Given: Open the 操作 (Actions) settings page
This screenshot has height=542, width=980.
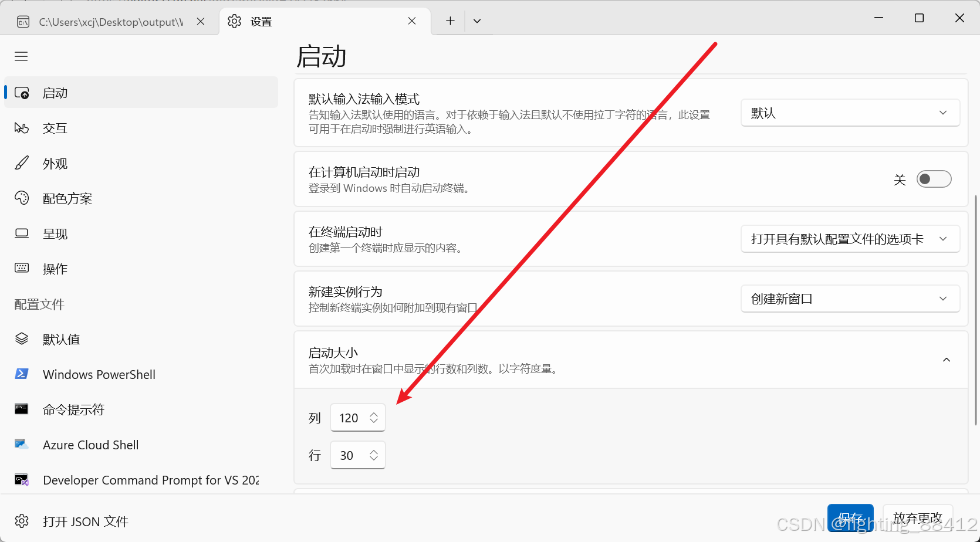Looking at the screenshot, I should point(55,269).
